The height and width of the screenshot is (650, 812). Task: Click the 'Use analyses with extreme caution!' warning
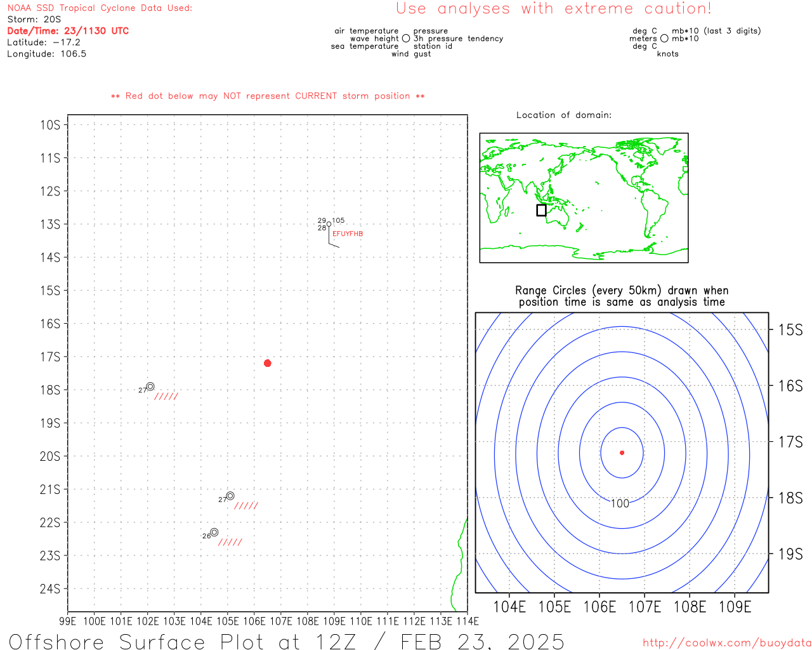point(554,8)
